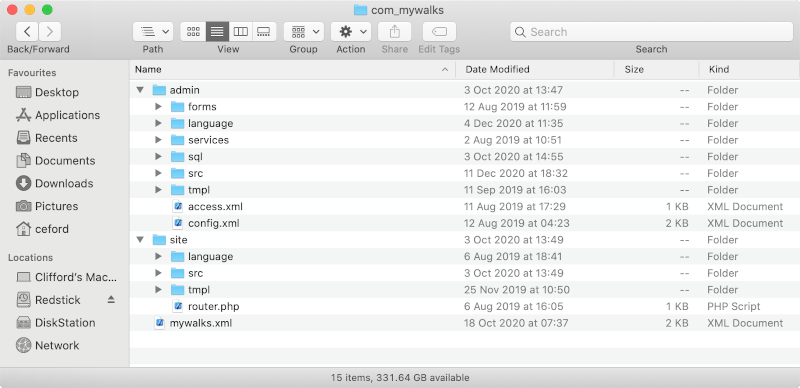Select the admin language folder row name
Image resolution: width=800 pixels, height=388 pixels.
210,124
